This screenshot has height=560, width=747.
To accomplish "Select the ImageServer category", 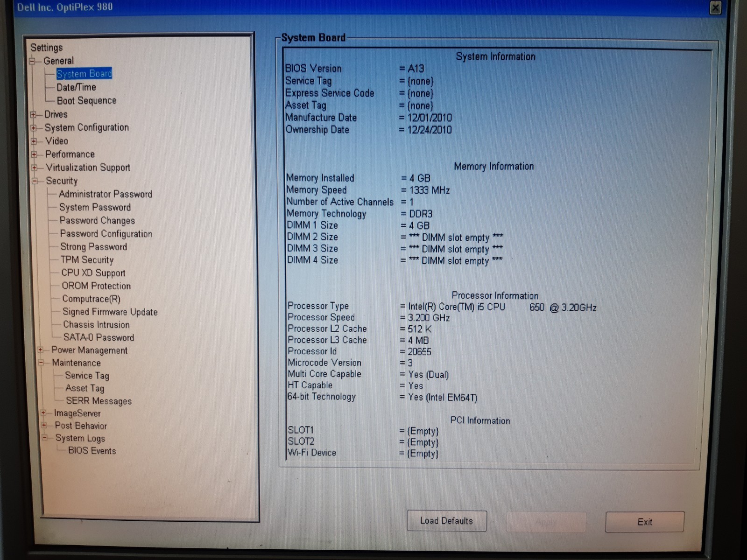I will tap(78, 413).
